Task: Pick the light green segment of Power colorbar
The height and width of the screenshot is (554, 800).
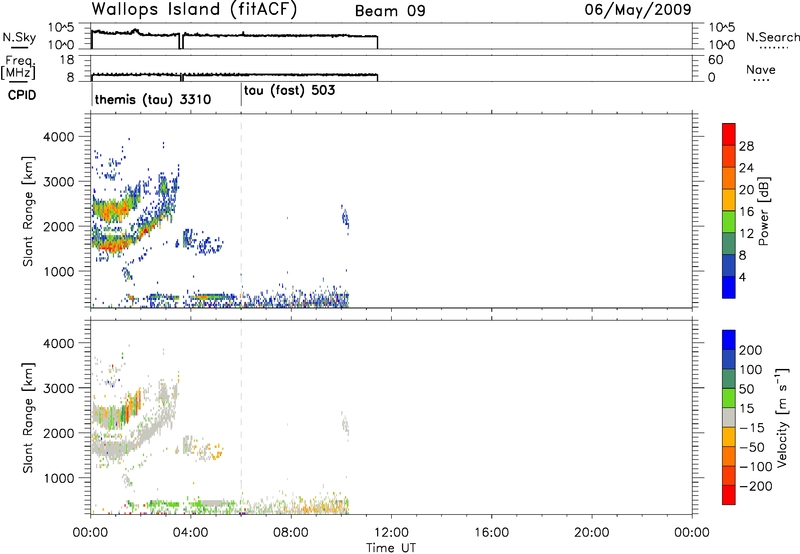Action: click(x=729, y=221)
